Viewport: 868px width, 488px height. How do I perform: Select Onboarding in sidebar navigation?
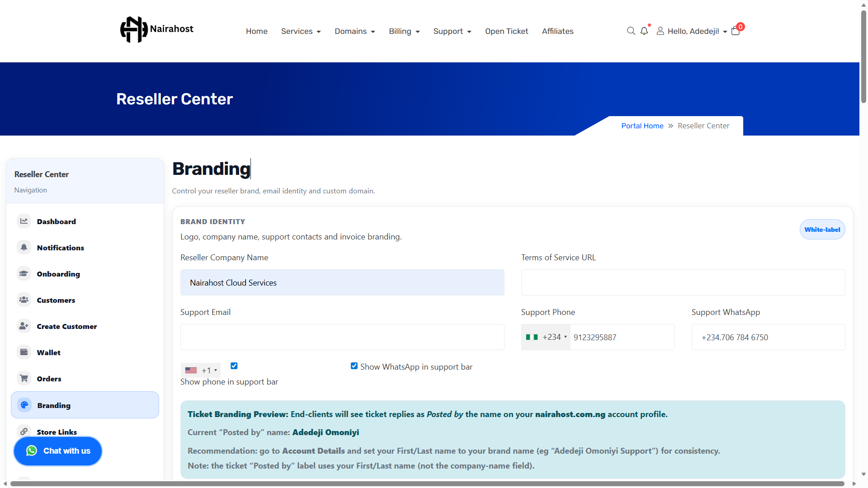85,274
